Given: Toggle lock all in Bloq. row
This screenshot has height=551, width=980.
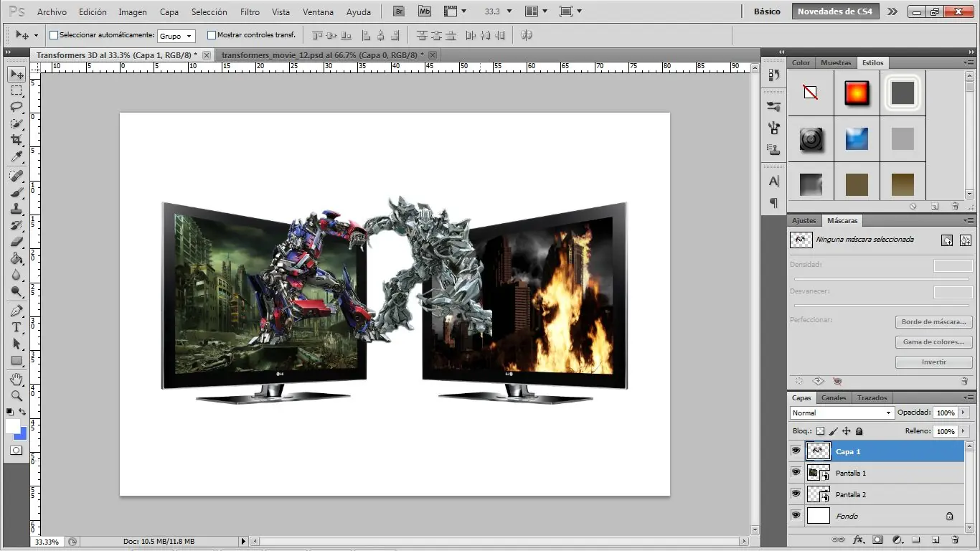Looking at the screenshot, I should [x=859, y=431].
